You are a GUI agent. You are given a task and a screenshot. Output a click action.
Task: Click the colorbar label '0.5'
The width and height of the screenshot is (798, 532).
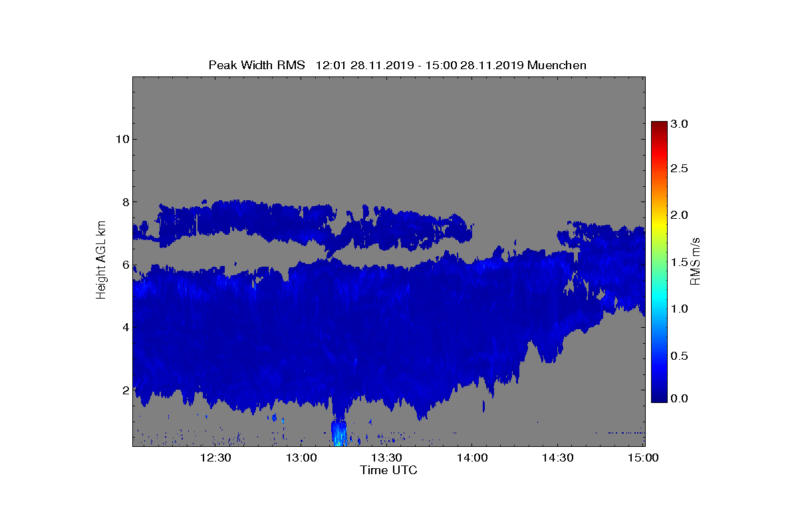pos(680,356)
